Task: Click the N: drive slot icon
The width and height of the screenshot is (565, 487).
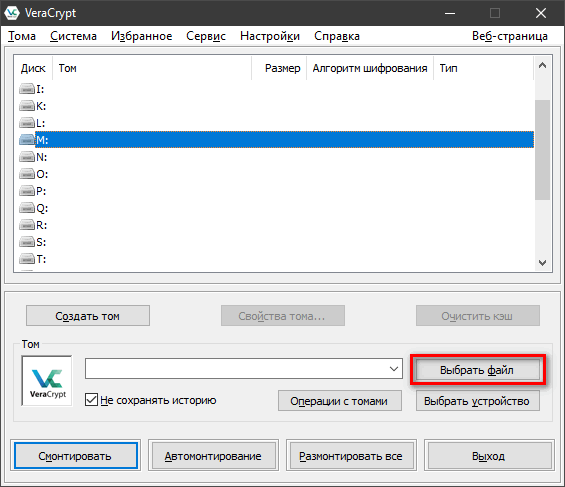Action: [x=27, y=157]
